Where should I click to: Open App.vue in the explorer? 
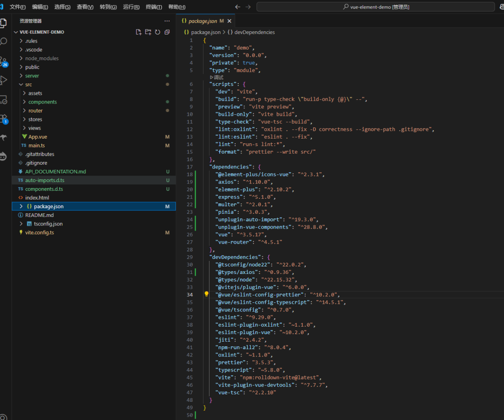coord(38,137)
